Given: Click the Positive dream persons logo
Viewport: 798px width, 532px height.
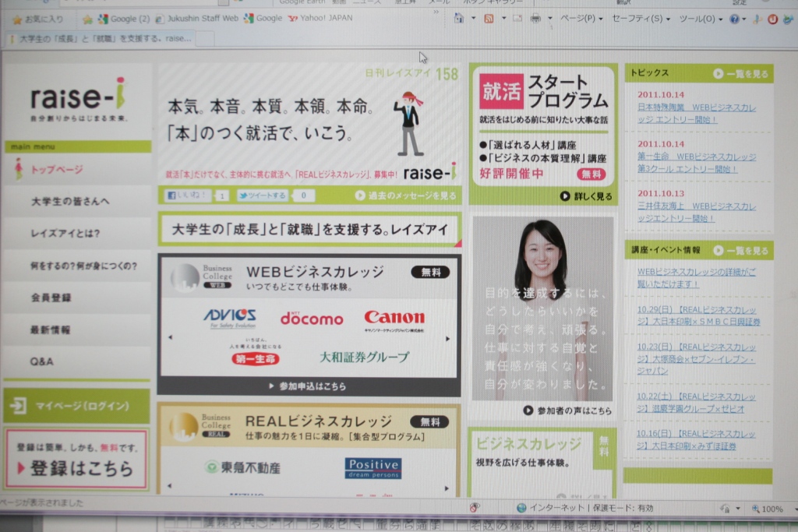Looking at the screenshot, I should click(373, 468).
